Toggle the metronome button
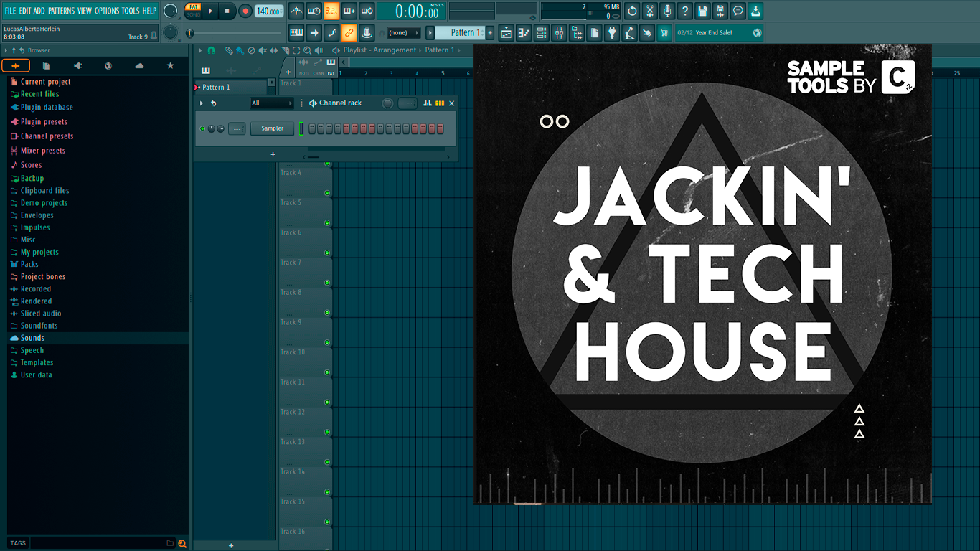Screen dimensions: 980x551 [x=296, y=11]
